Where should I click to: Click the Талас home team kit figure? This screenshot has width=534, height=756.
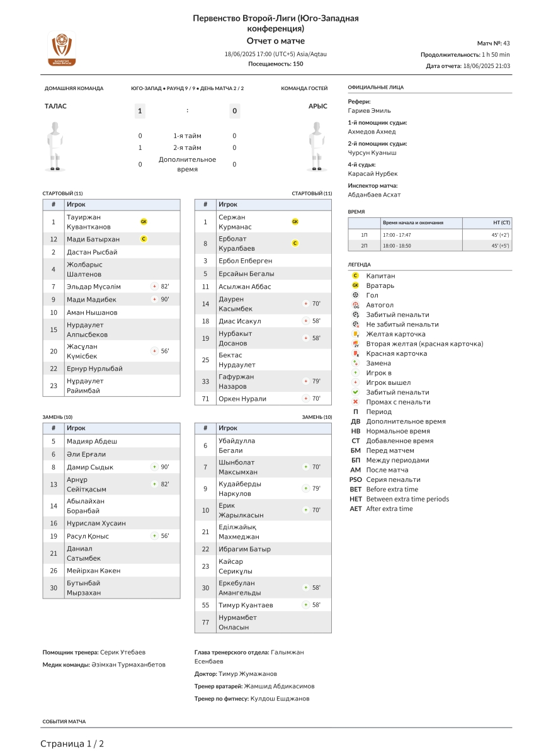point(56,146)
